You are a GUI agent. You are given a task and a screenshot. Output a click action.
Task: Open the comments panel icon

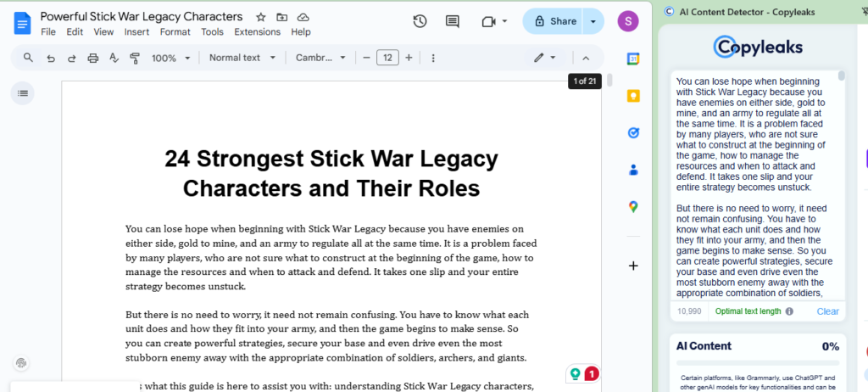[453, 21]
